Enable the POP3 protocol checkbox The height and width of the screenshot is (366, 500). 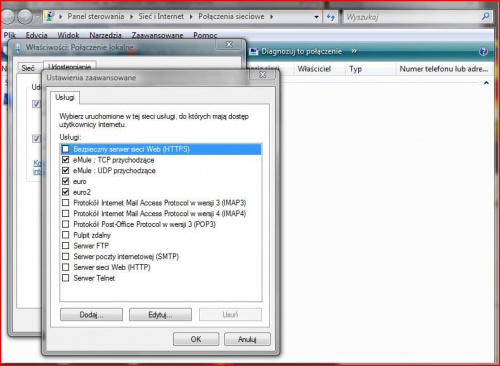click(66, 224)
